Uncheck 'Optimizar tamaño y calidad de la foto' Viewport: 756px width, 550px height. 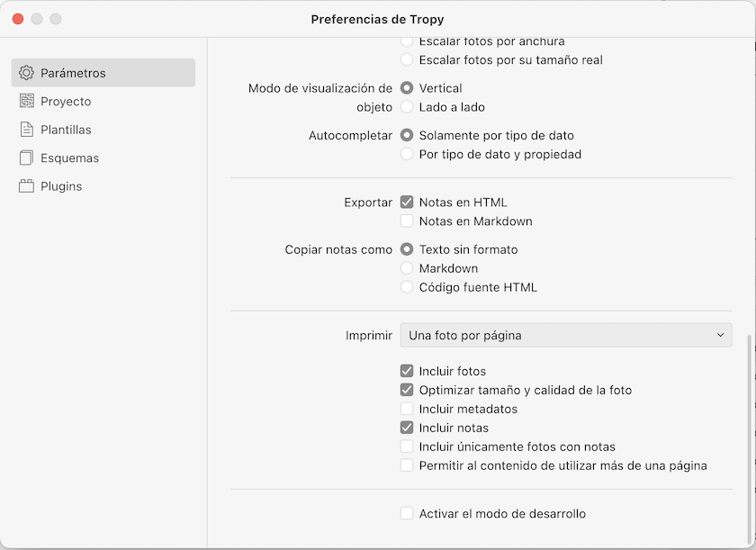click(407, 390)
